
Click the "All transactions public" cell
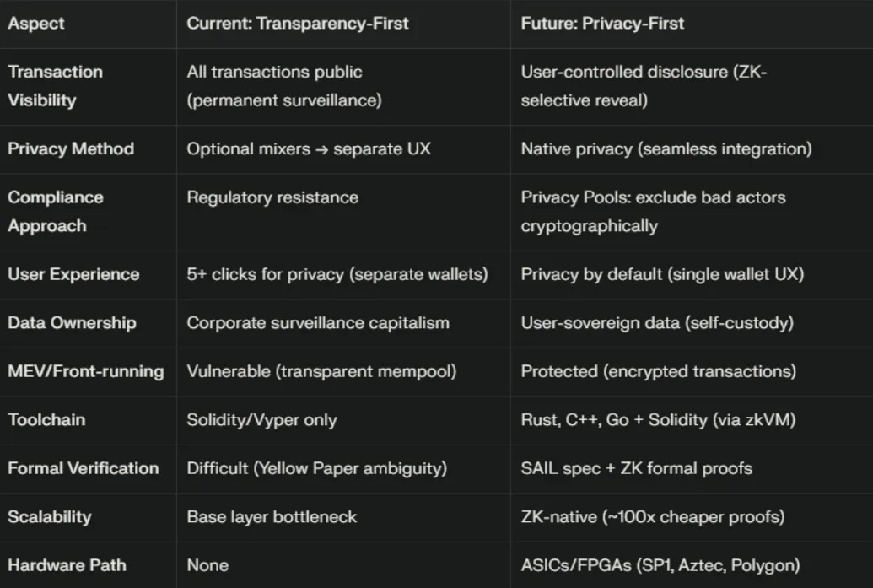coord(274,73)
